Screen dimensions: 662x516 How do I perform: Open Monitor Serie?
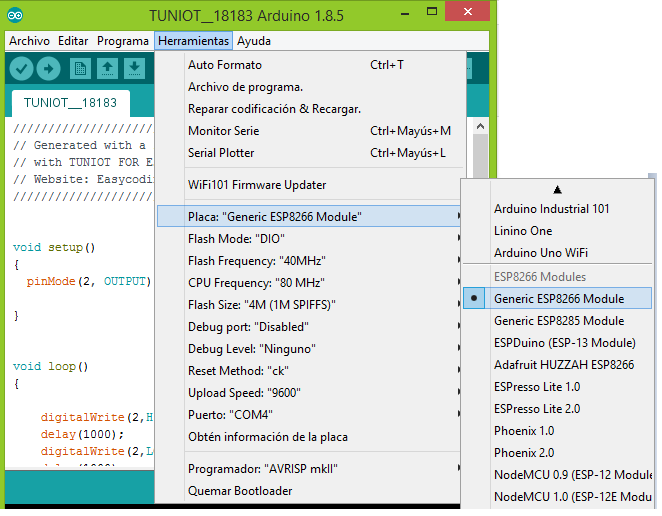(308, 131)
